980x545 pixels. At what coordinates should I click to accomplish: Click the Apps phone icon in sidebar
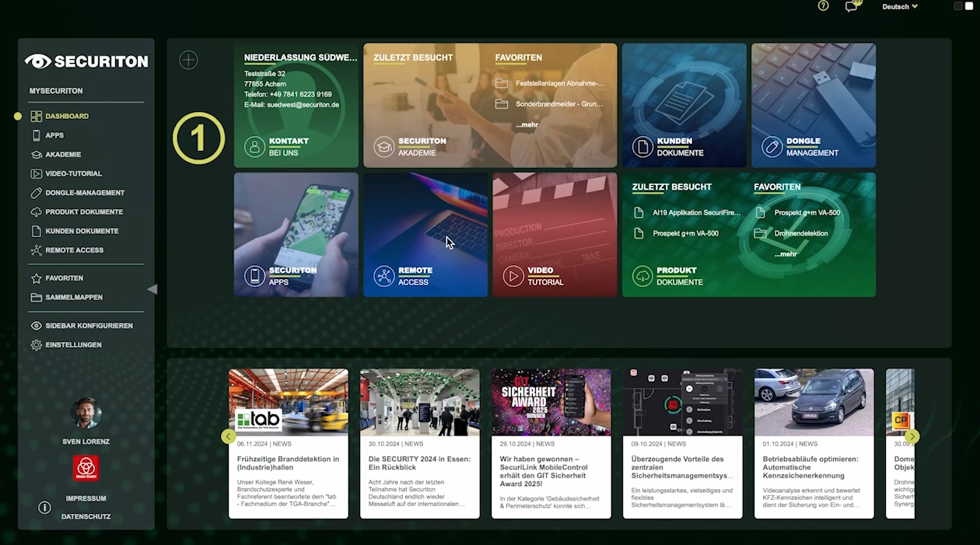pos(36,135)
